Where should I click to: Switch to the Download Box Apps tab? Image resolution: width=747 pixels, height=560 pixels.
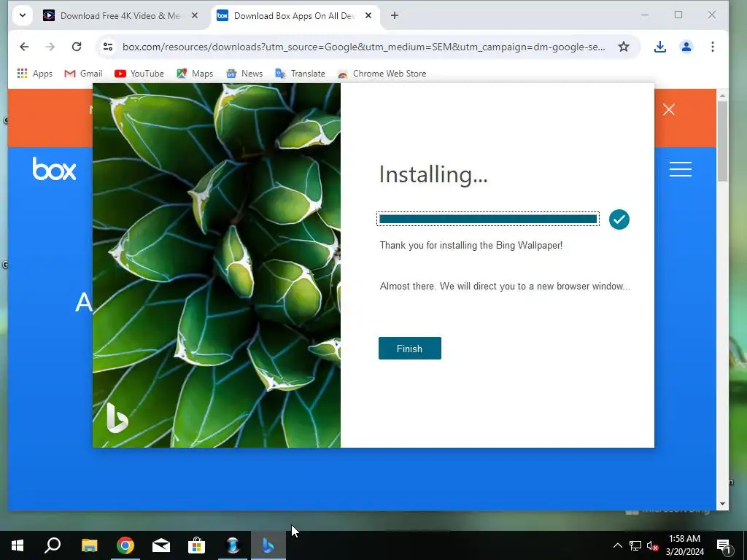(x=294, y=16)
